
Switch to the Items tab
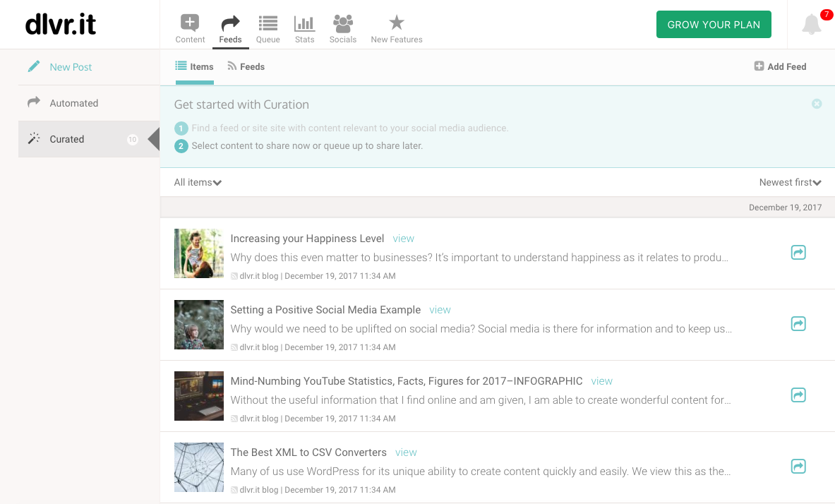pos(194,66)
